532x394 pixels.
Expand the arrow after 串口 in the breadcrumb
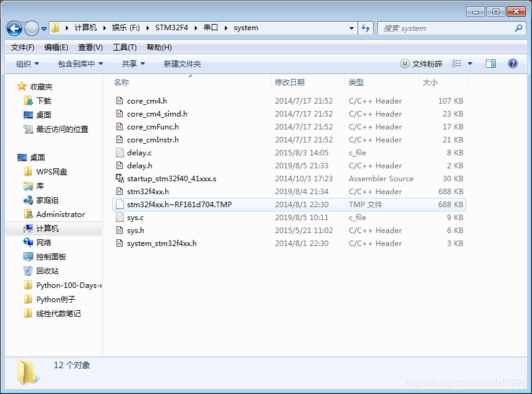(226, 28)
